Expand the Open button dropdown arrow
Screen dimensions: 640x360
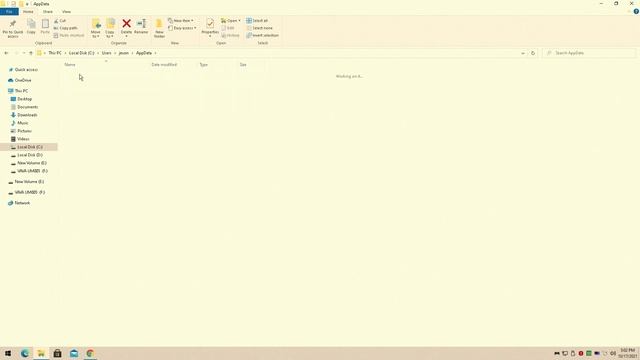(x=239, y=21)
